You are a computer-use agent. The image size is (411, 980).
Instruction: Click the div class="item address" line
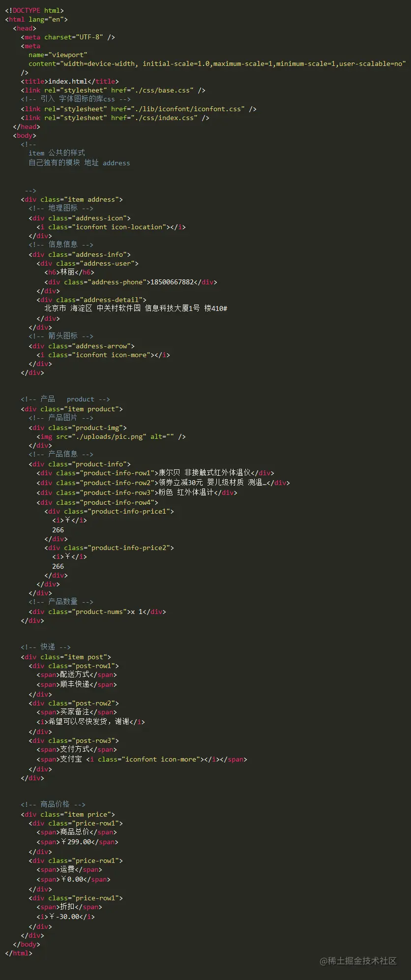72,199
